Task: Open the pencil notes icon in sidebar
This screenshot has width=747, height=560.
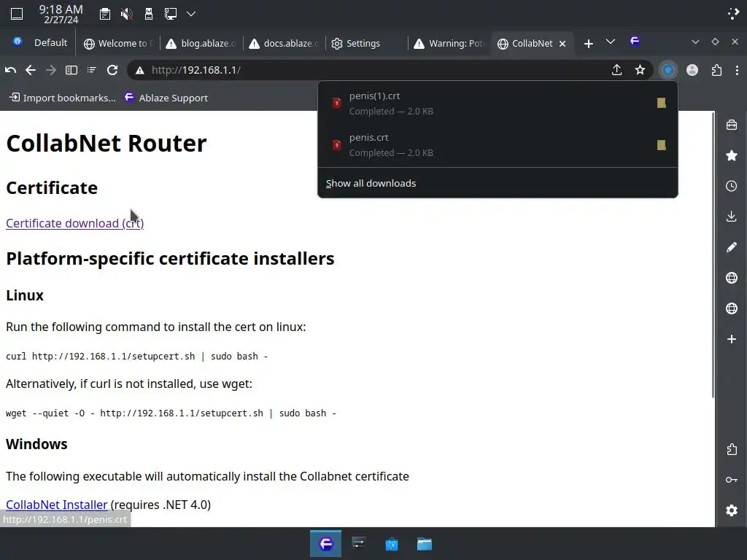Action: pyautogui.click(x=732, y=247)
